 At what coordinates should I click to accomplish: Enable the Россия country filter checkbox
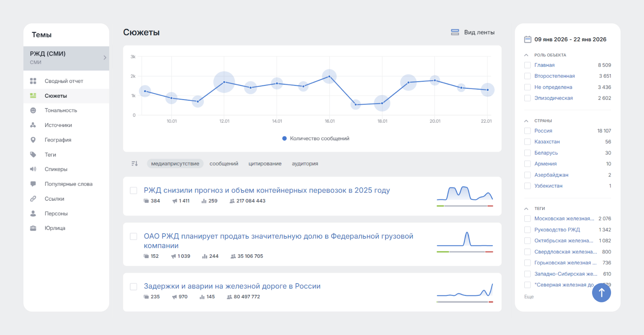coord(527,131)
